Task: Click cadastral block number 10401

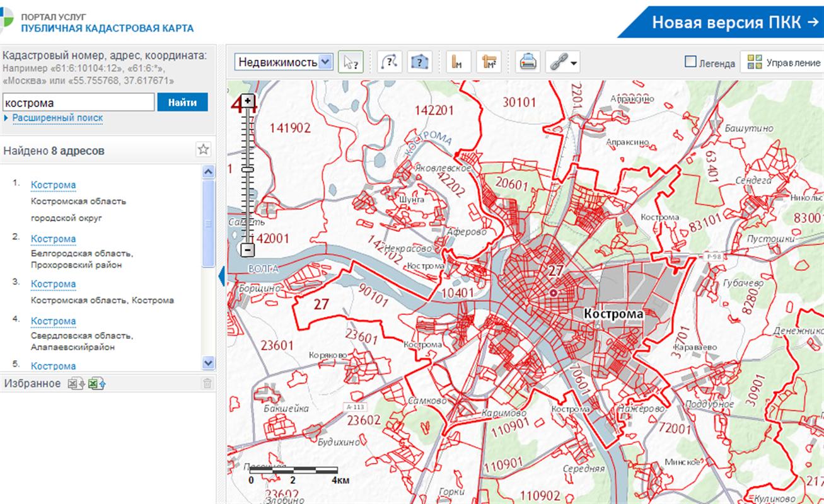Action: point(457,292)
